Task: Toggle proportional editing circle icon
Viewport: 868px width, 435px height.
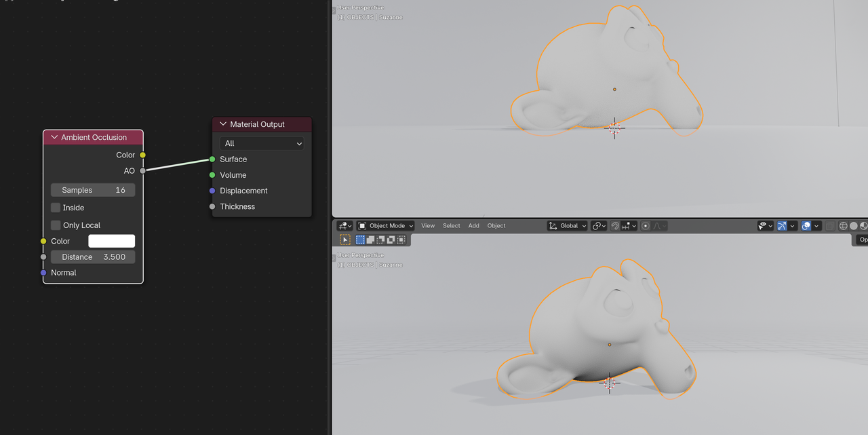Action: coord(646,226)
